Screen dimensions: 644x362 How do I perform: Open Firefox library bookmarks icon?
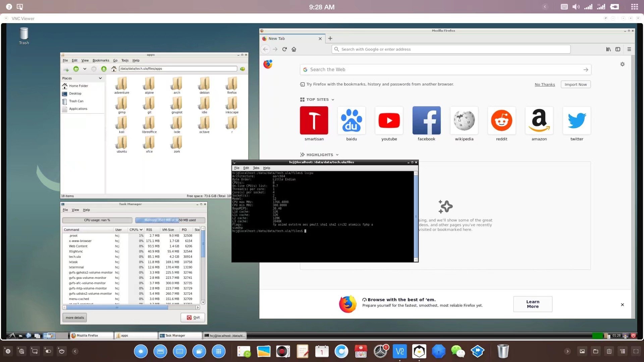click(608, 49)
